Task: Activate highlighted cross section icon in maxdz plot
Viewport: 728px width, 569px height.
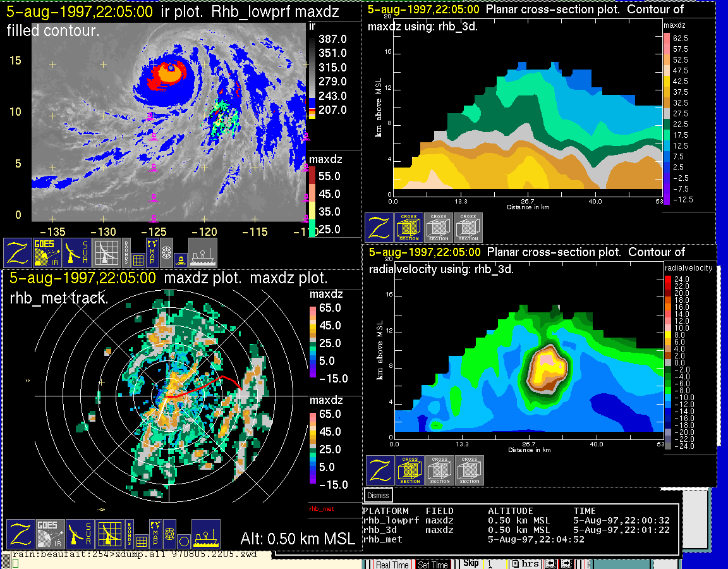Action: pyautogui.click(x=408, y=228)
